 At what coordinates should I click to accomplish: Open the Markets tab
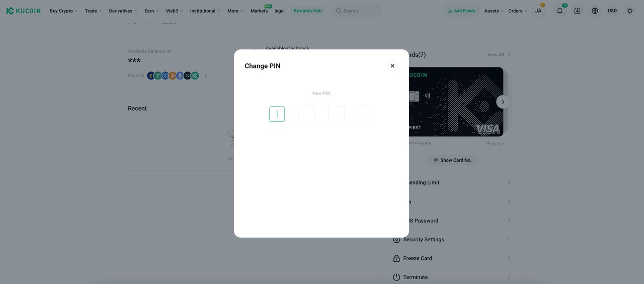(259, 11)
